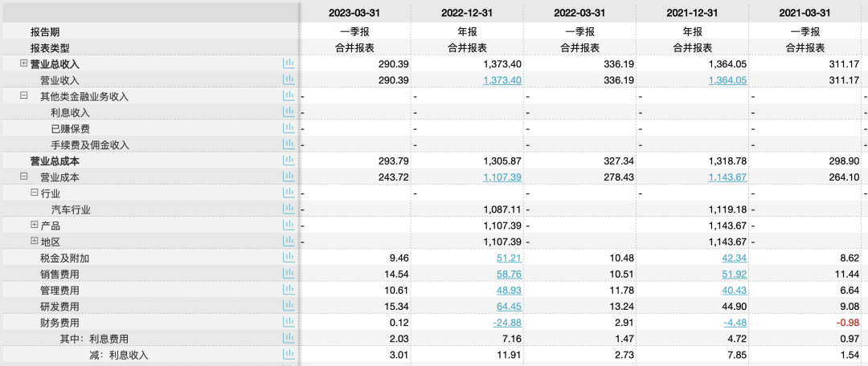The width and height of the screenshot is (868, 366).
Task: Select the 2021-12-31 column header
Action: point(691,13)
